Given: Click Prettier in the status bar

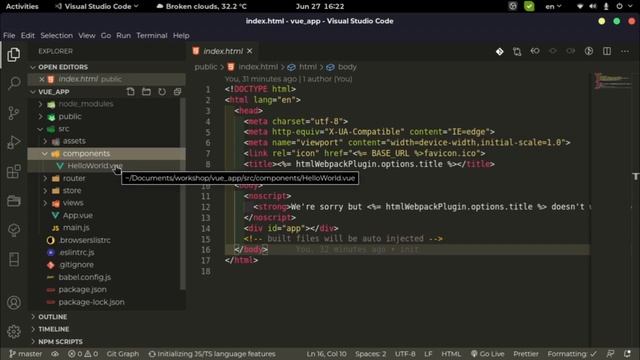Looking at the screenshot, I should pos(526,354).
